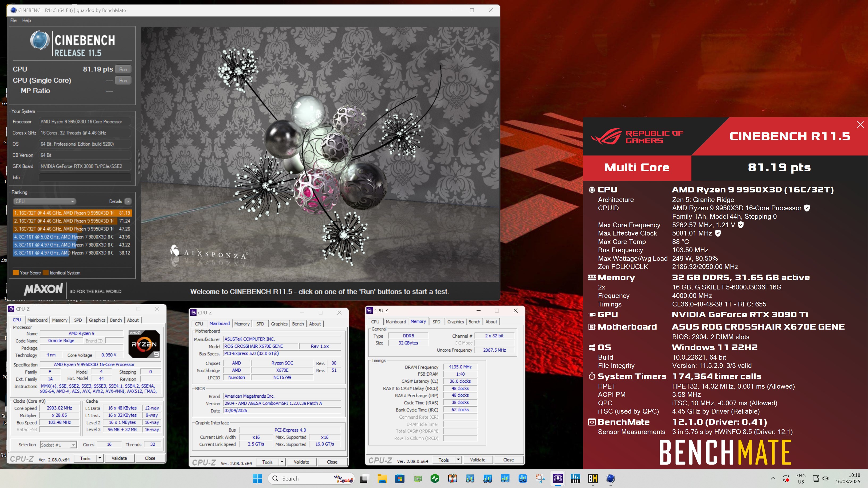The width and height of the screenshot is (868, 488).
Task: Click the Your Score orange legend swatch
Action: [15, 273]
